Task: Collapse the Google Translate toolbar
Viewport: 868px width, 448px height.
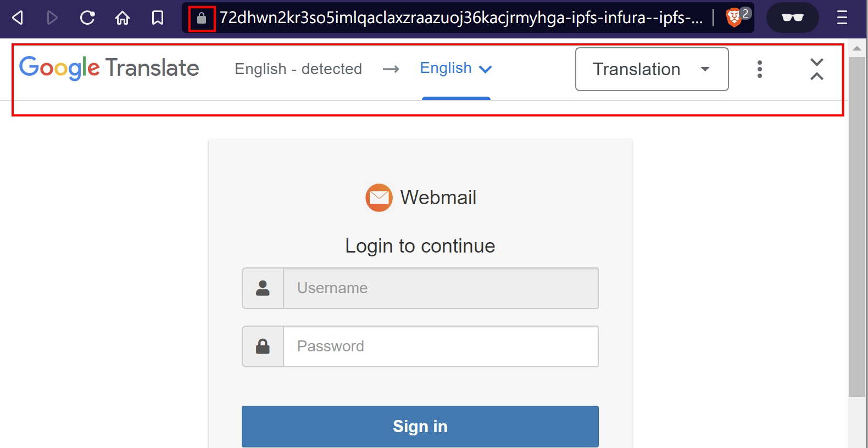Action: click(x=817, y=69)
